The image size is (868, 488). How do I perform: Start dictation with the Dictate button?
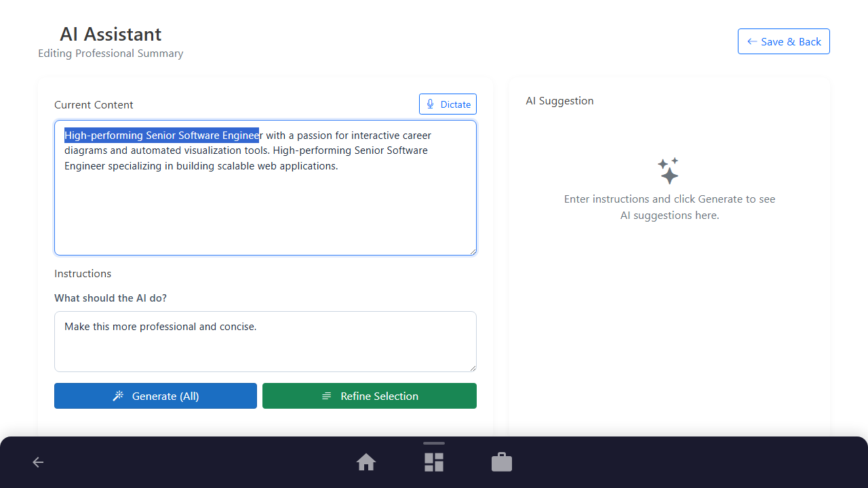(448, 104)
